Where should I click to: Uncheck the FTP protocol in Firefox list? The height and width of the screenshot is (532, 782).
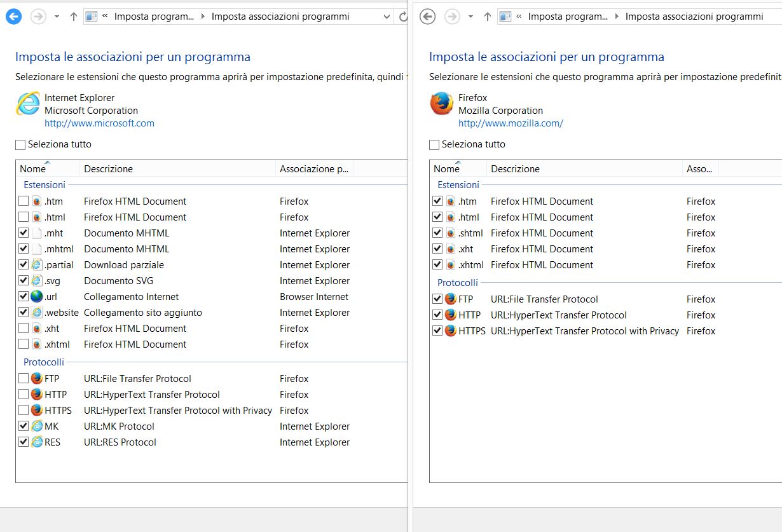click(437, 299)
